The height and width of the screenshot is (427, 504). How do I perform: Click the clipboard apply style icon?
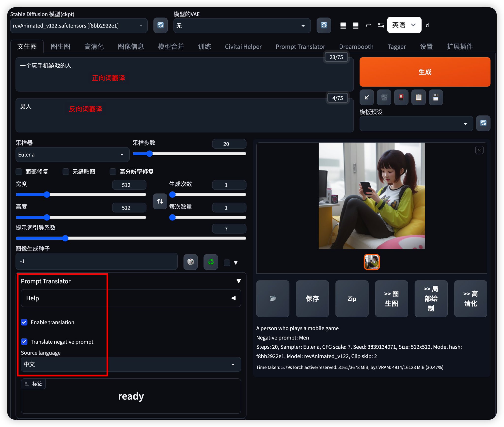click(418, 98)
